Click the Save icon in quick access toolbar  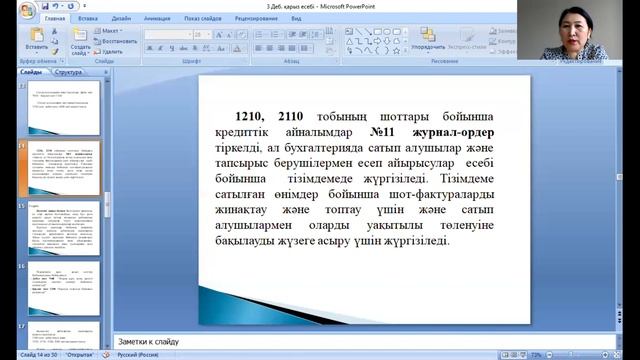pos(45,6)
